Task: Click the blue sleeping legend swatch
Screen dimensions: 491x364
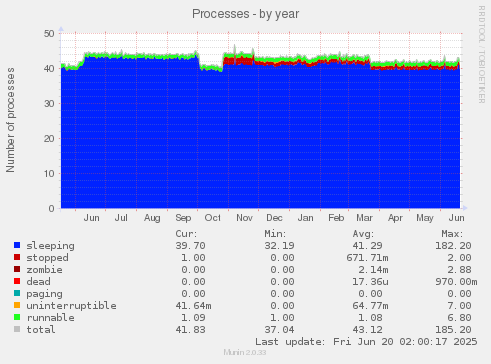Action: (x=17, y=245)
